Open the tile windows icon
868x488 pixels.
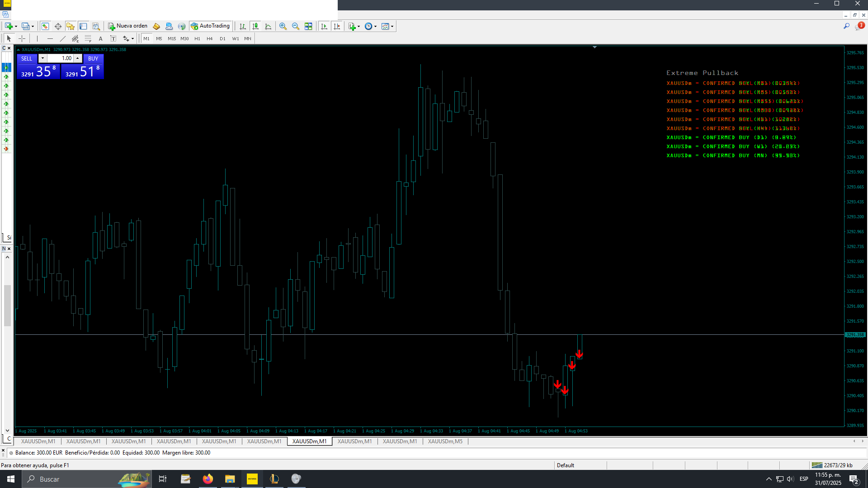coord(308,26)
